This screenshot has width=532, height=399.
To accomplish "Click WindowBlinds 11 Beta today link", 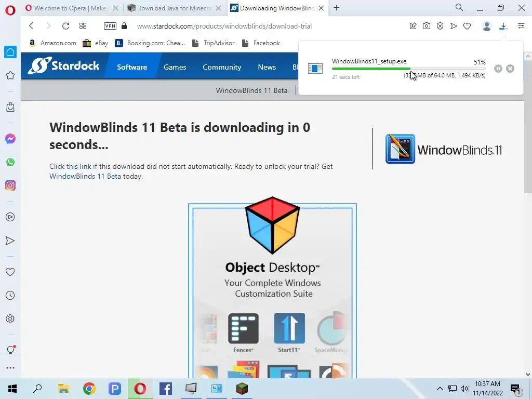I will (x=85, y=176).
